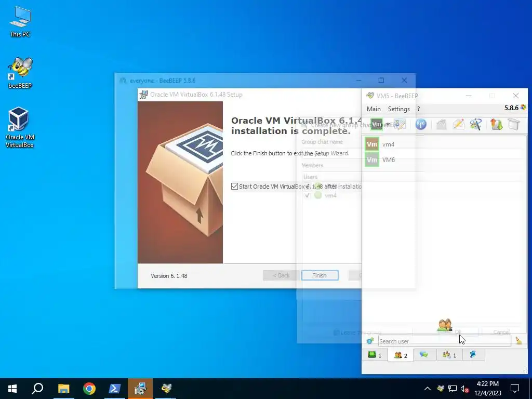The height and width of the screenshot is (399, 532).
Task: Open the notification center icon
Action: point(515,389)
